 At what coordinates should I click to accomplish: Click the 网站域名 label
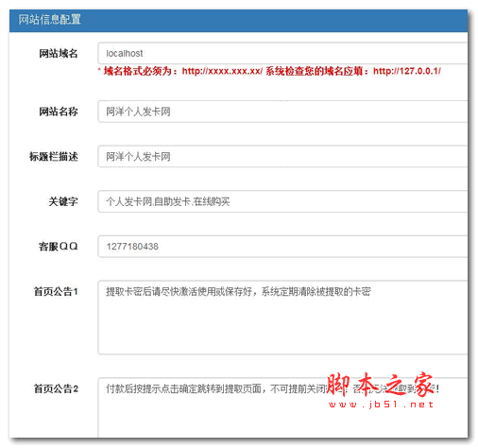(59, 54)
